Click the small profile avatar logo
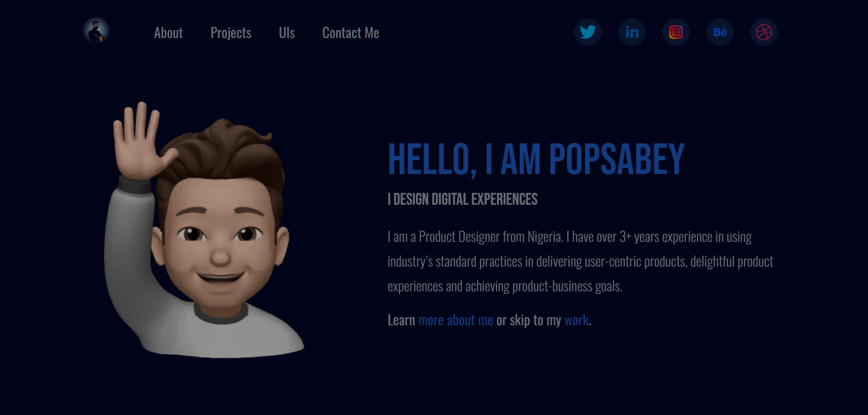Screen dimensions: 868x415 tap(96, 31)
